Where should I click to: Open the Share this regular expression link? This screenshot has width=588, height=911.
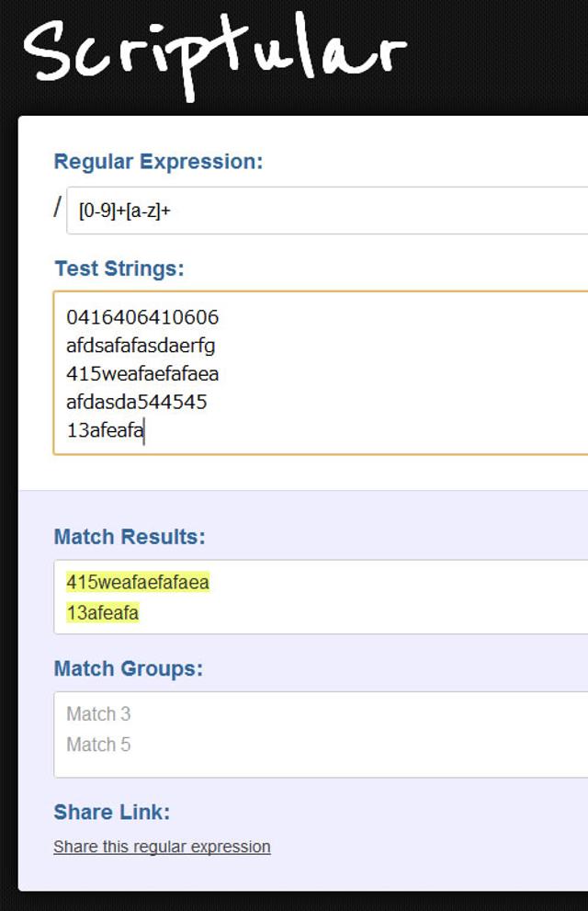[162, 847]
